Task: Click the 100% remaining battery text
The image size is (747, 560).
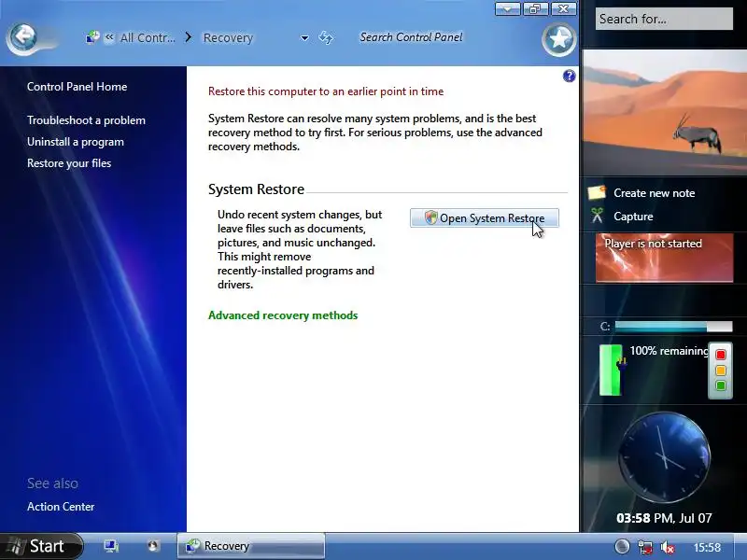Action: 669,351
